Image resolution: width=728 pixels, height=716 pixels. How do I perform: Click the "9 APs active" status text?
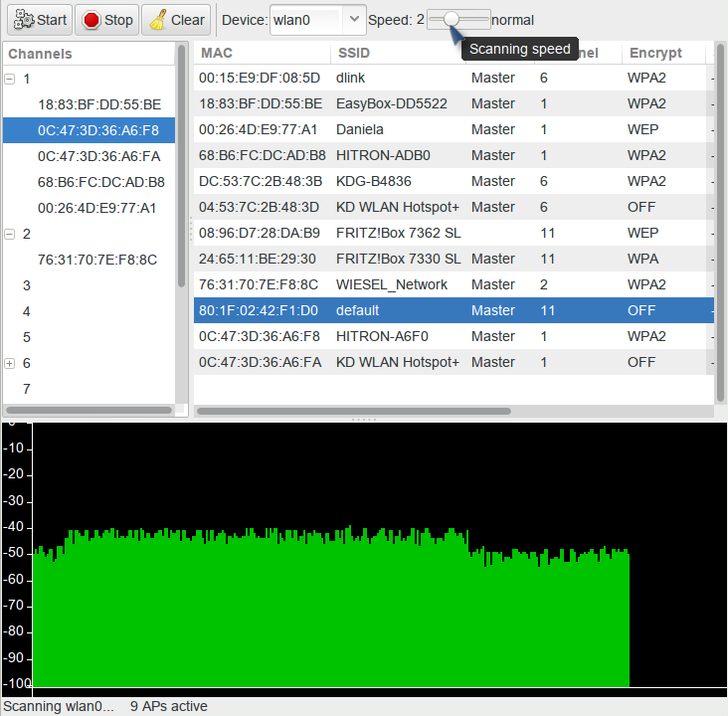click(x=168, y=706)
